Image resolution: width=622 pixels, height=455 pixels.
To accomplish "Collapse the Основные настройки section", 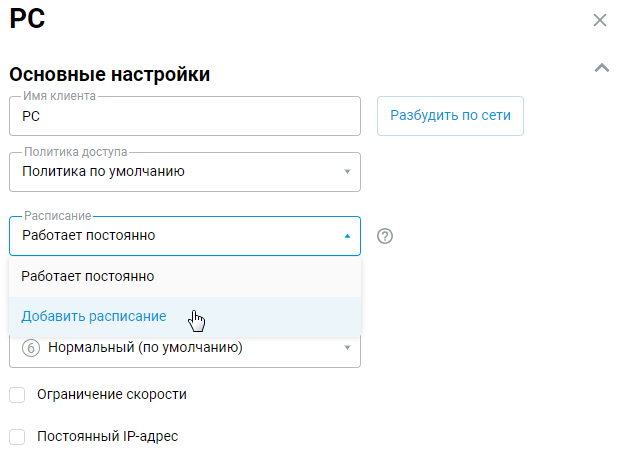I will (x=601, y=69).
